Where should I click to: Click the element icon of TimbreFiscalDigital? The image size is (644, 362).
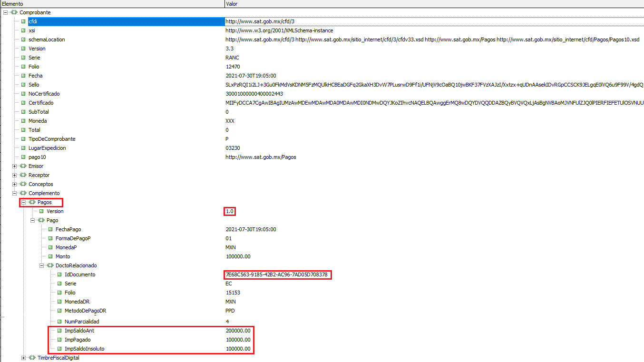[x=32, y=358]
